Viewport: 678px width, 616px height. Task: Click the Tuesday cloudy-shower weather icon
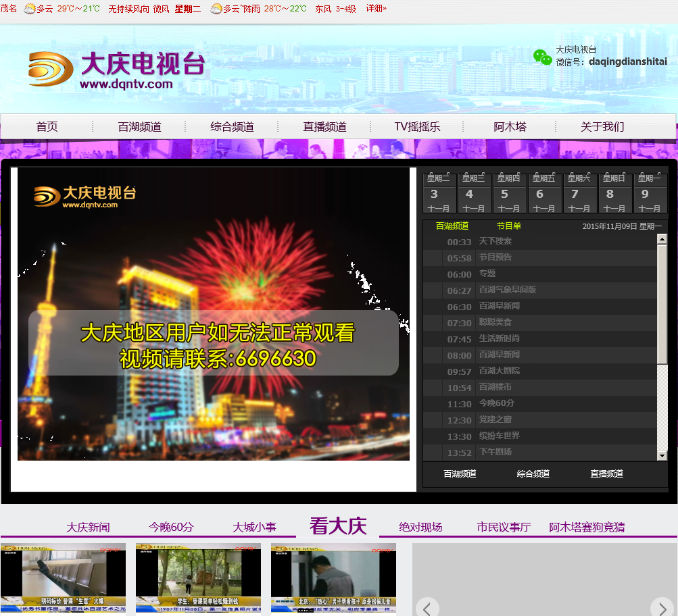[x=216, y=8]
